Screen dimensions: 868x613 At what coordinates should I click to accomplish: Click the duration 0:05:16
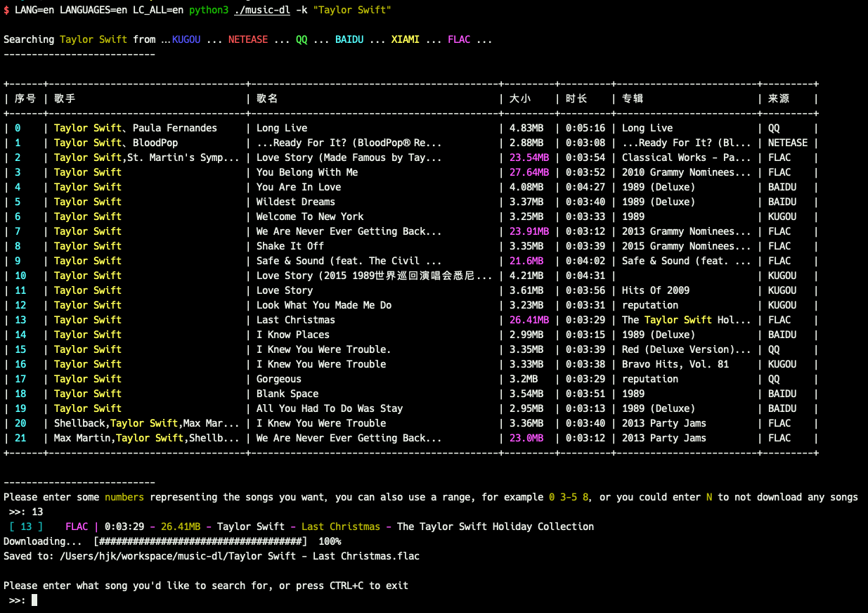(x=585, y=128)
